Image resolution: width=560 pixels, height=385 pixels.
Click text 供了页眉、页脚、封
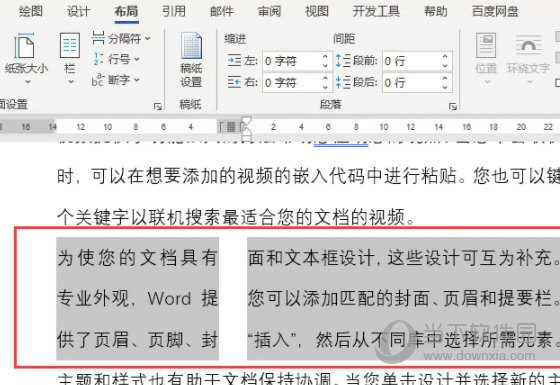[138, 339]
